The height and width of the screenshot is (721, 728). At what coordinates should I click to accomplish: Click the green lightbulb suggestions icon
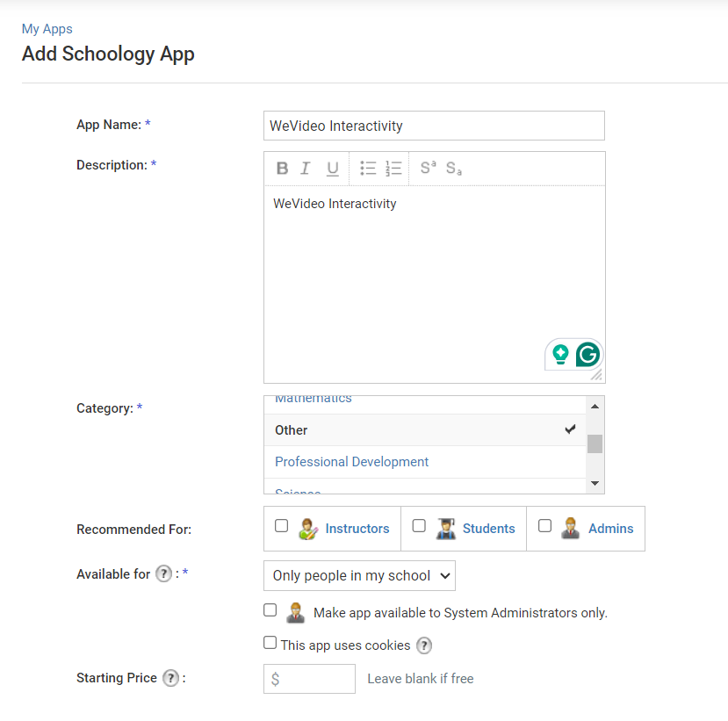tap(560, 354)
